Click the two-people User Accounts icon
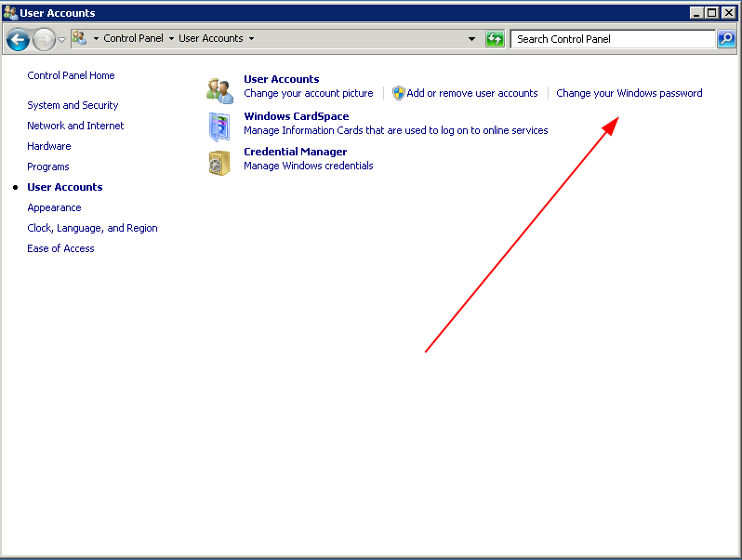Image resolution: width=742 pixels, height=560 pixels. (220, 90)
